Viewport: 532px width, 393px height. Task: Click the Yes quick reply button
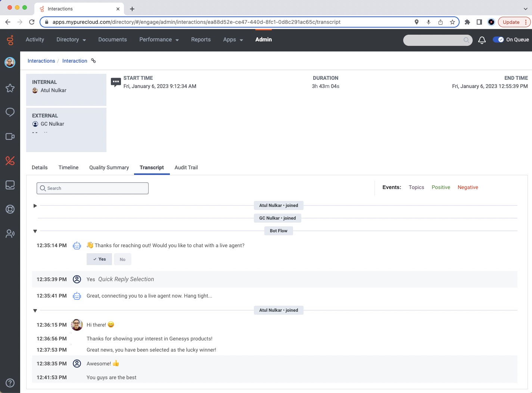tap(99, 259)
